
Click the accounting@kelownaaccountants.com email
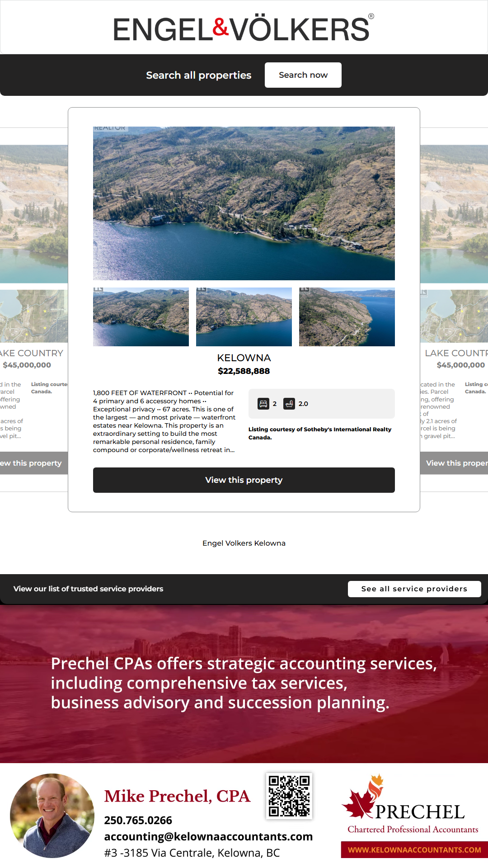[208, 836]
